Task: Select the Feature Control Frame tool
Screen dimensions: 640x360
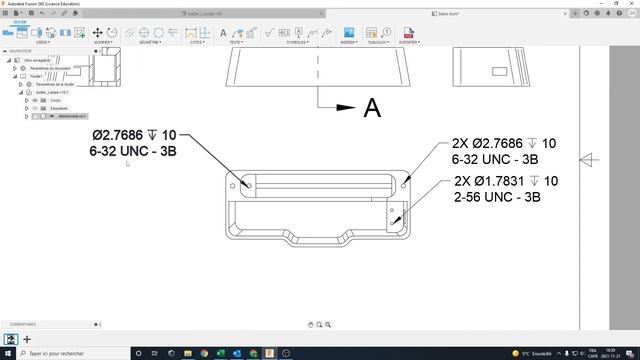Action: [284, 33]
